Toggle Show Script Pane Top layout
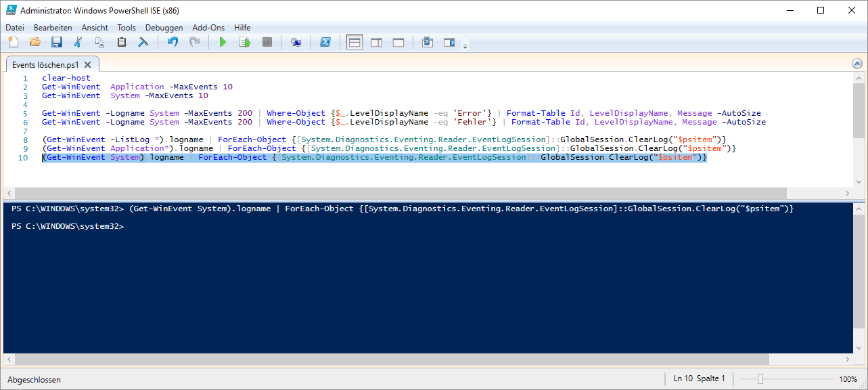Screen dimensions: 868x390 coord(355,43)
